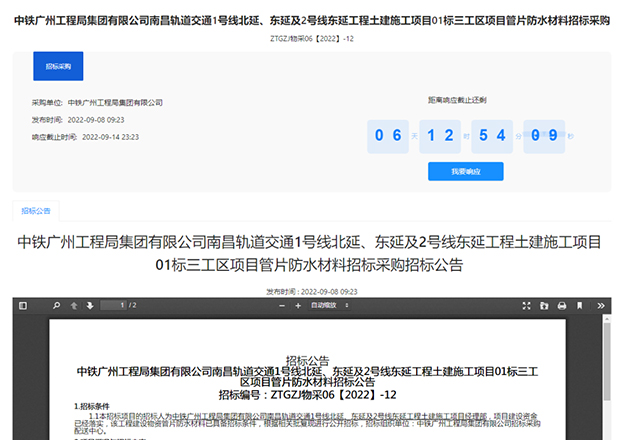The width and height of the screenshot is (620, 440).
Task: Open the 自动缩放 zoom dropdown
Action: (329, 305)
